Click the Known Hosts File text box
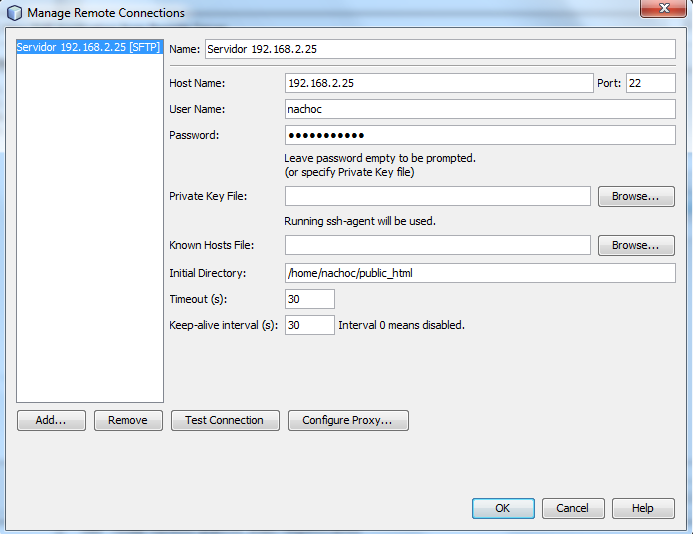The height and width of the screenshot is (534, 693). point(438,245)
